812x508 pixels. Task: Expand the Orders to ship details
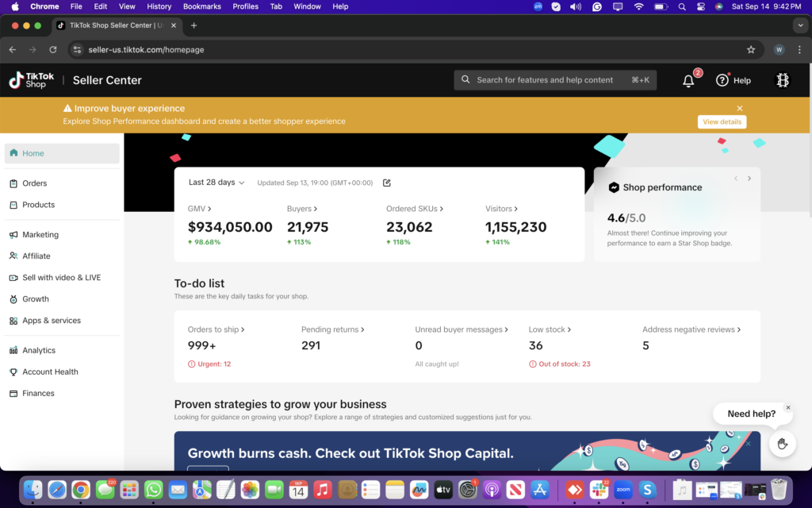pos(216,329)
